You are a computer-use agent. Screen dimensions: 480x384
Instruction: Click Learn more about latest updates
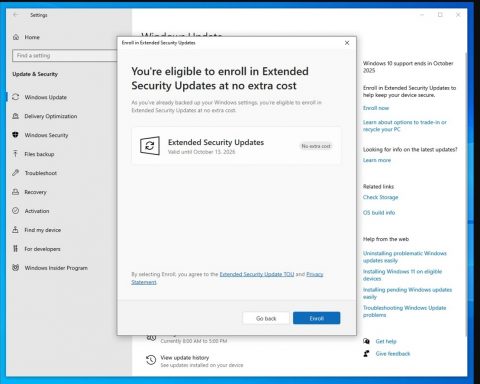tap(377, 160)
